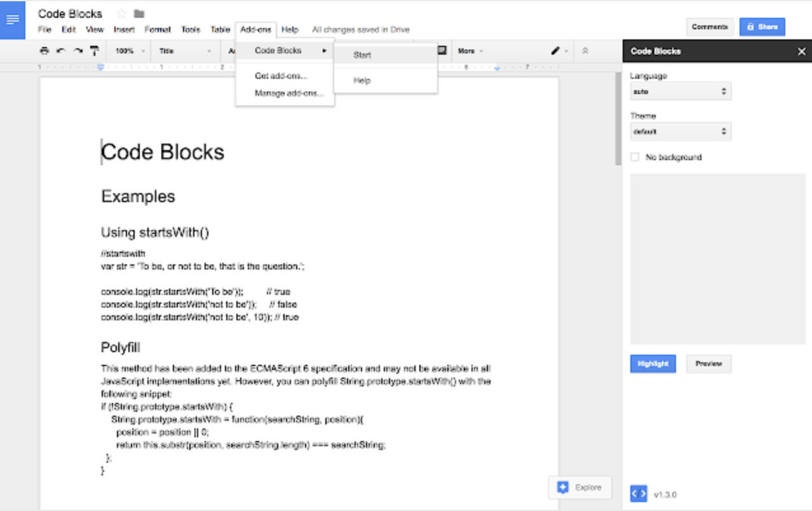812x511 pixels.
Task: Select Get add-ons menu entry
Action: coord(285,76)
